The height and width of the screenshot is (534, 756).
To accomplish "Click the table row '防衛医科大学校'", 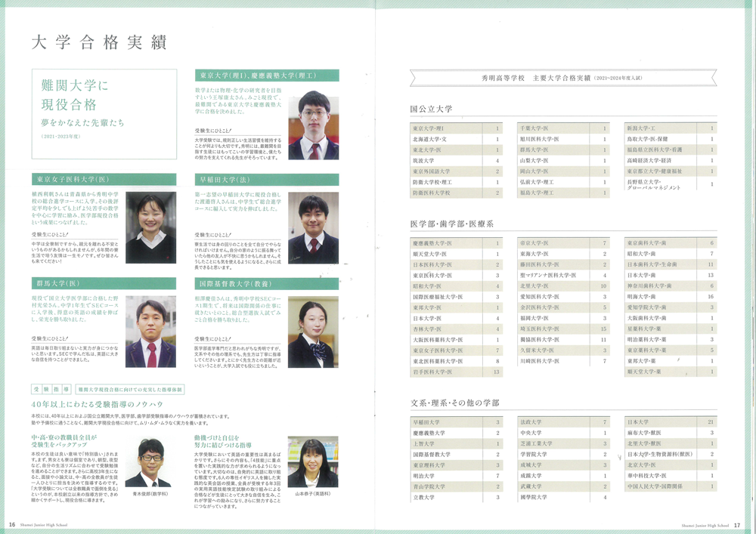I will pyautogui.click(x=456, y=193).
